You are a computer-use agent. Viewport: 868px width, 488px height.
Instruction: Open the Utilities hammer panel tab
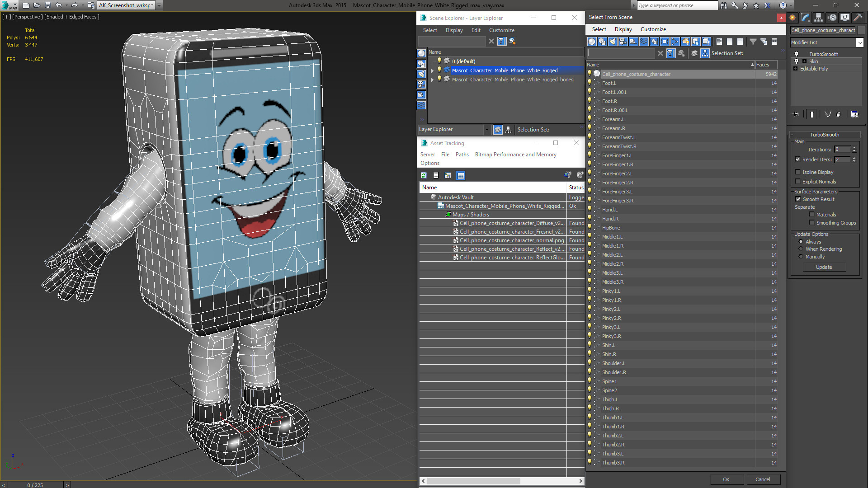point(858,18)
